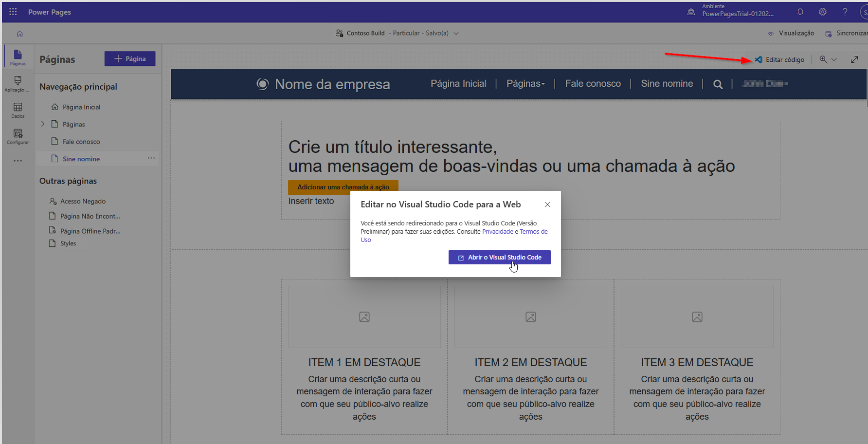Click the expand to full screen icon
This screenshot has width=868, height=444.
click(x=854, y=59)
